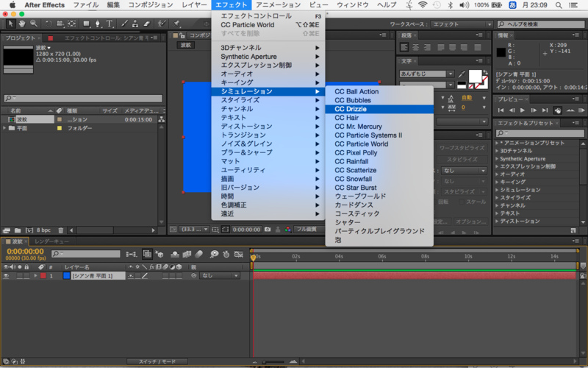The image size is (588, 368).
Task: Select the Rotation tool
Action: click(x=49, y=24)
